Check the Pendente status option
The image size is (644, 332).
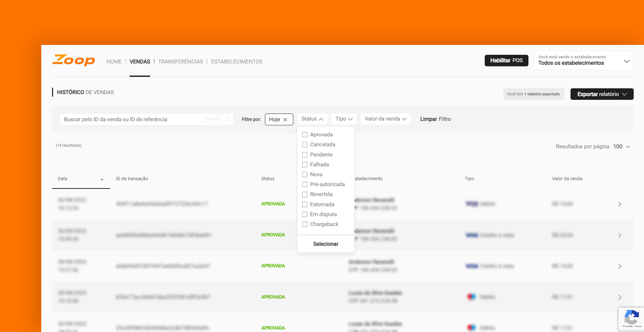tap(305, 155)
